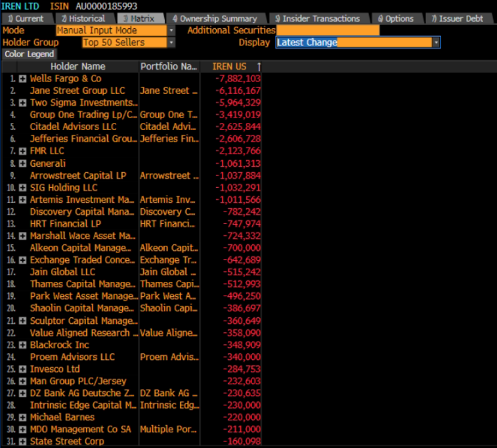
Task: Switch to the Matrix tab
Action: [140, 18]
